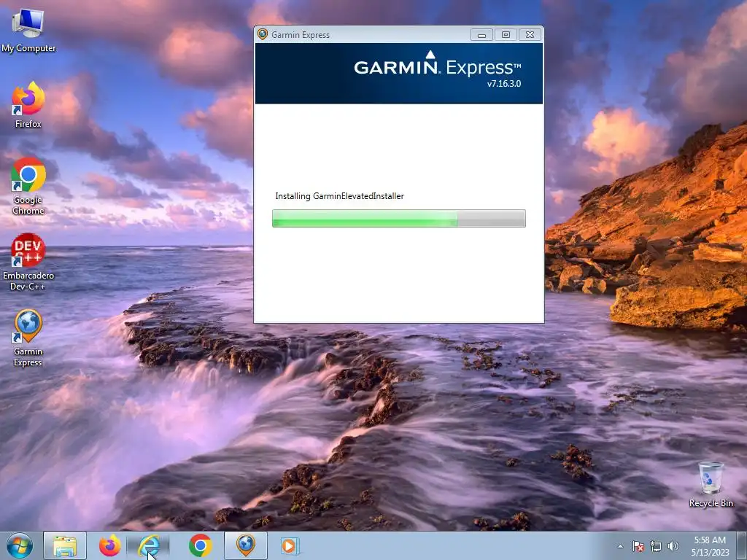Open Windows Media Player from the taskbar

[289, 545]
